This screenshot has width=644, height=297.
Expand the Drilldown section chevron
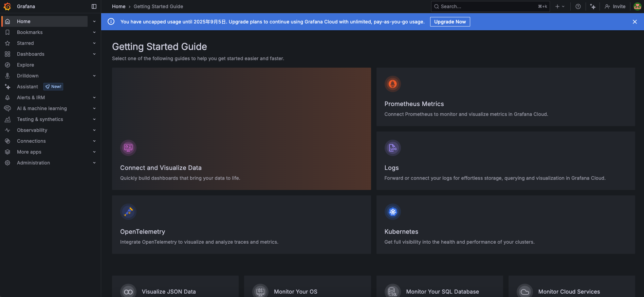tap(94, 76)
